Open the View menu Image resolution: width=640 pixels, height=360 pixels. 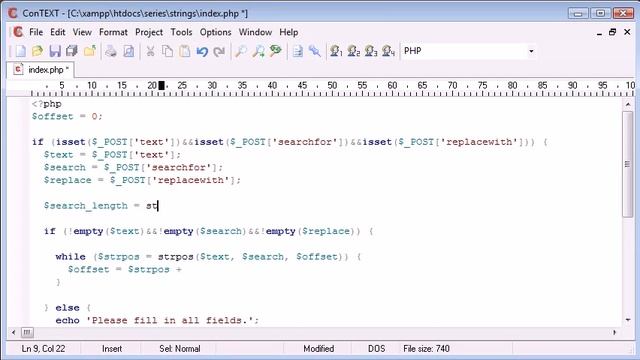point(82,32)
